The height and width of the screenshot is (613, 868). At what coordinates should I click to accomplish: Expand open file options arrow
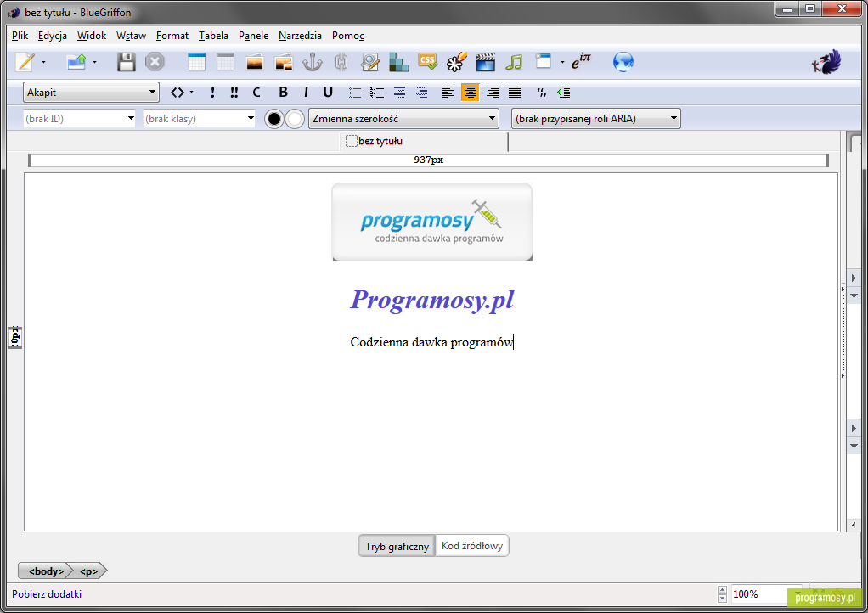click(94, 62)
